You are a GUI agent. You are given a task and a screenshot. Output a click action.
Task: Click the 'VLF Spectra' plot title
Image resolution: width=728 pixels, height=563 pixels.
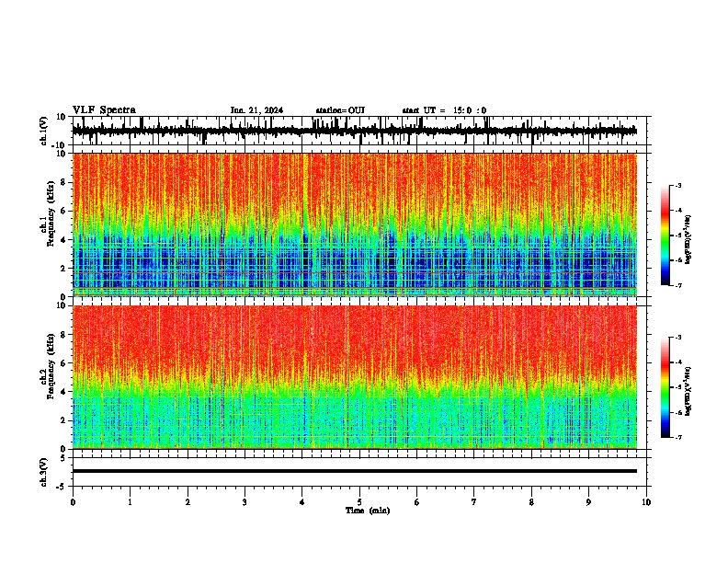click(x=104, y=110)
